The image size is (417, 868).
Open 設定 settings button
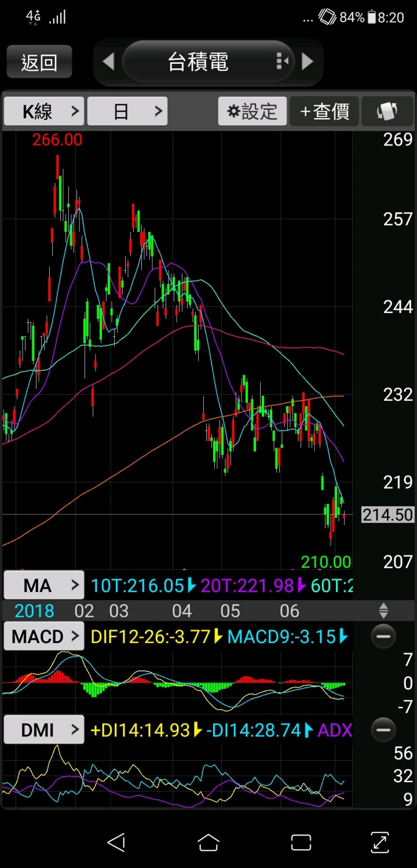point(253,111)
